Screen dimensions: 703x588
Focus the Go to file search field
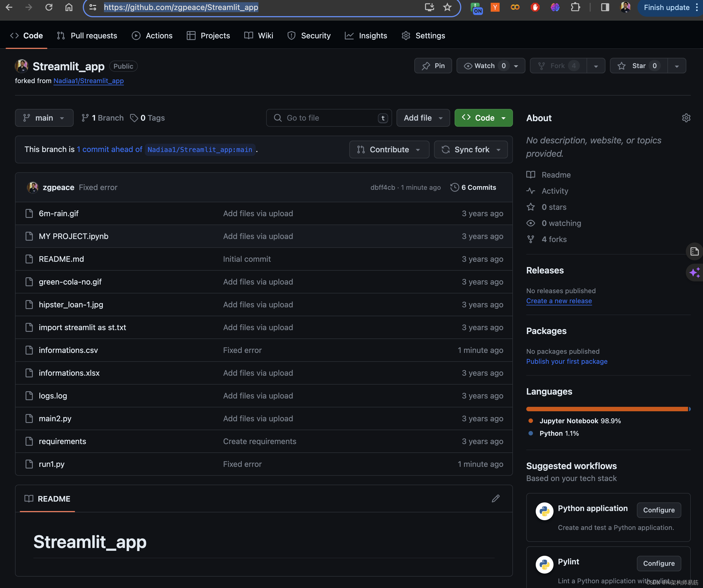(329, 118)
